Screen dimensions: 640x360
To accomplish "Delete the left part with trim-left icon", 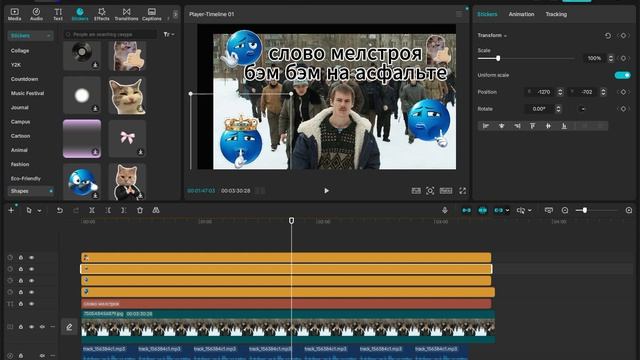I will coord(108,210).
